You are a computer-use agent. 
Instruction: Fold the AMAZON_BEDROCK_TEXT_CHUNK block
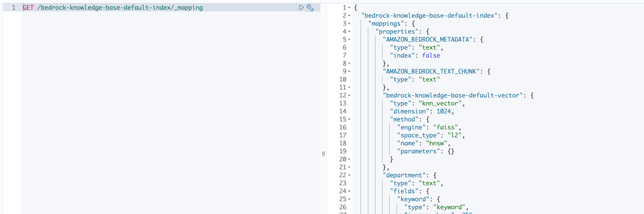point(349,72)
